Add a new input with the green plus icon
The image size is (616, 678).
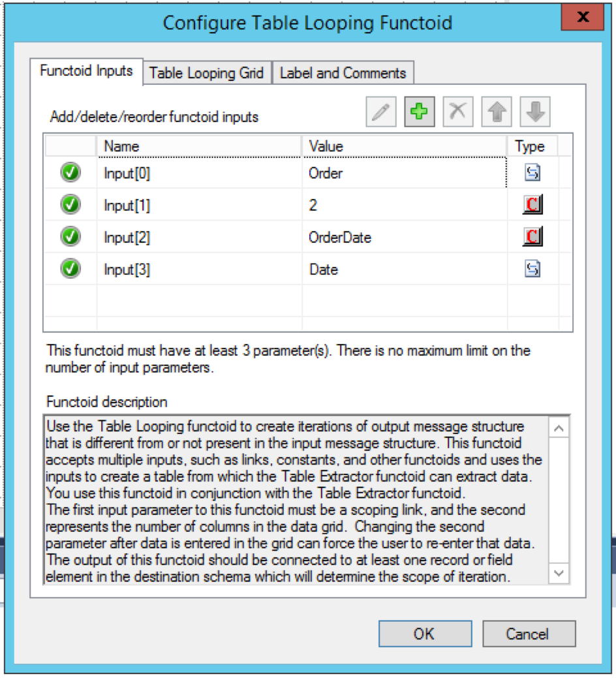pyautogui.click(x=420, y=112)
